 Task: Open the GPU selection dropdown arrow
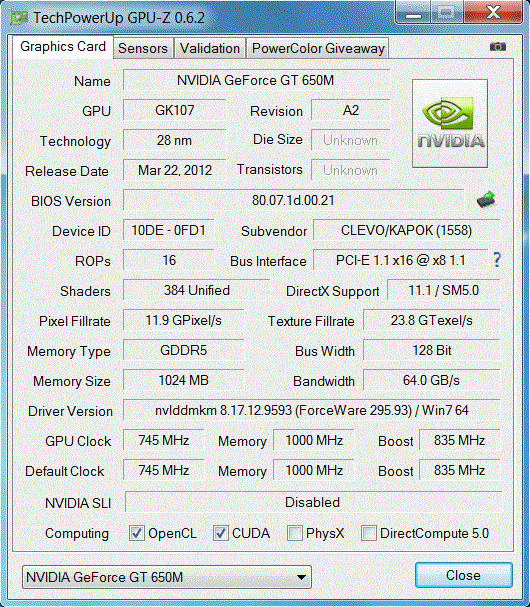(x=301, y=577)
